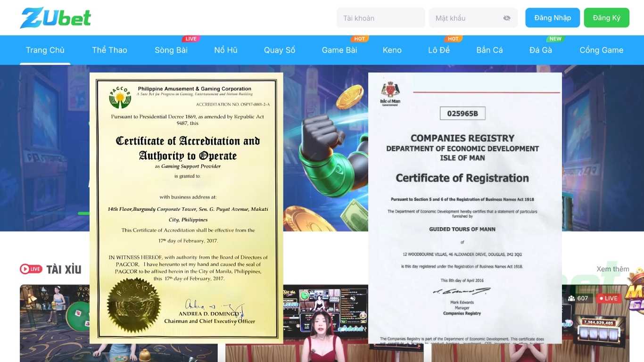The height and width of the screenshot is (362, 644).
Task: Click the LIVE icon beside Tài Xỉu
Action: point(31,269)
